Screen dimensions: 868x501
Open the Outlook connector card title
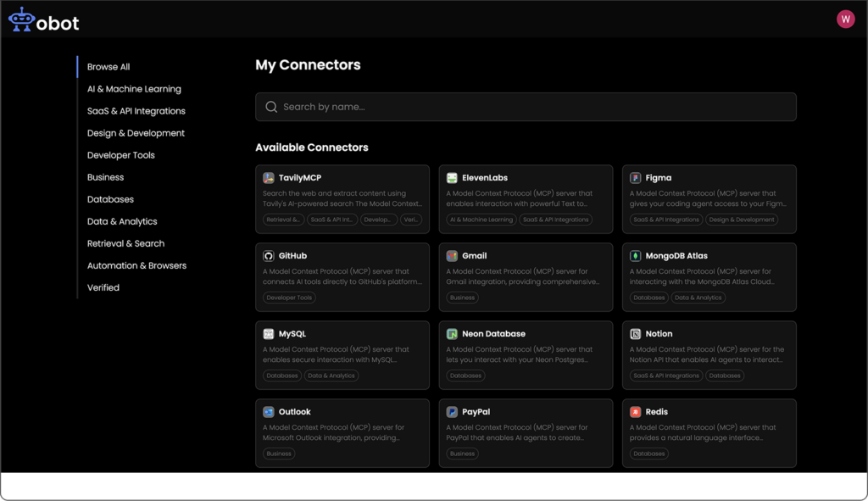pyautogui.click(x=295, y=412)
